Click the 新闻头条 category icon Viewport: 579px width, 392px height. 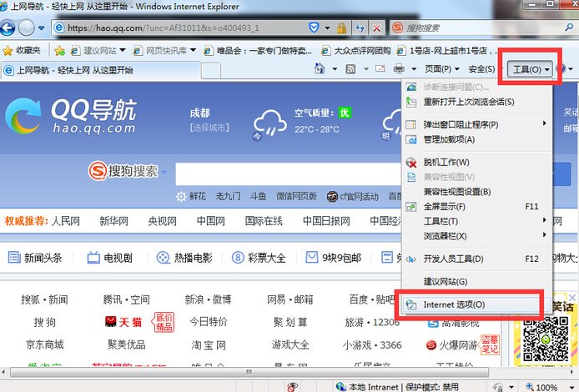tap(14, 257)
